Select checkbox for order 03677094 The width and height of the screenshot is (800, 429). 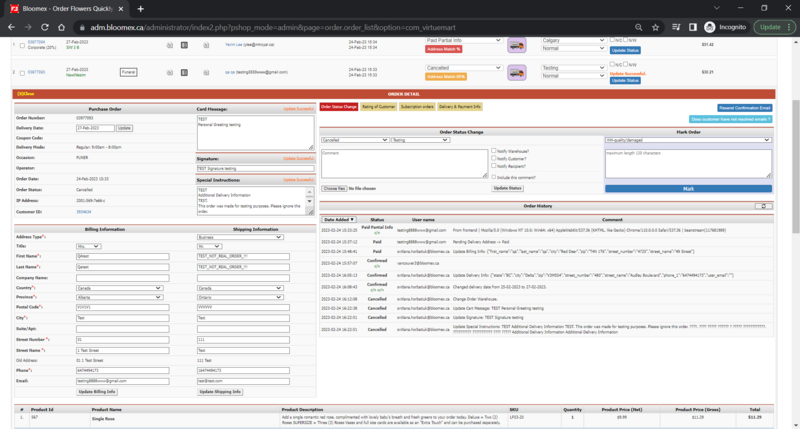click(x=22, y=45)
